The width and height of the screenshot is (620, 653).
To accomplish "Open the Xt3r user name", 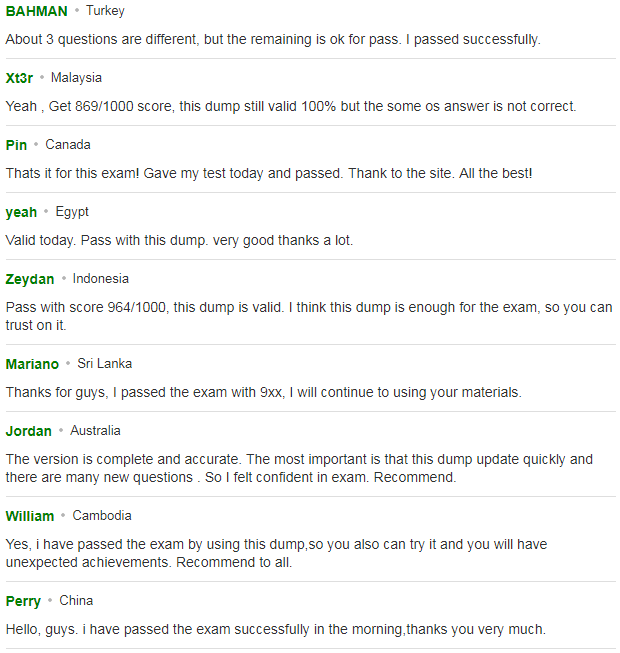I will click(x=19, y=78).
